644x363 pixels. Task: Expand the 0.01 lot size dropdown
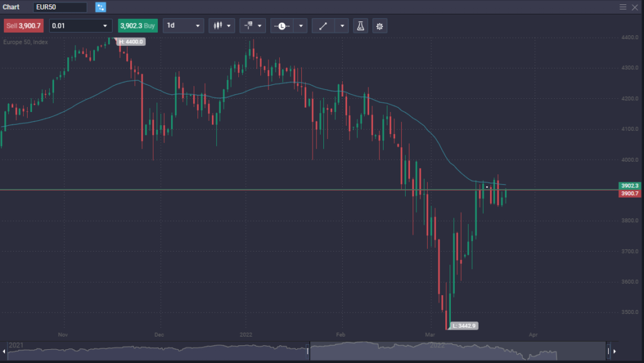point(80,26)
